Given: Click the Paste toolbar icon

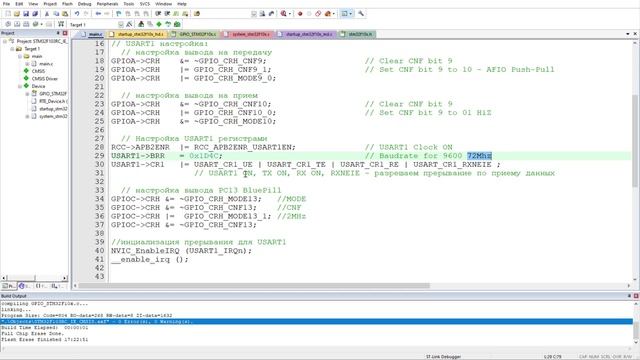Looking at the screenshot, I should click(65, 14).
